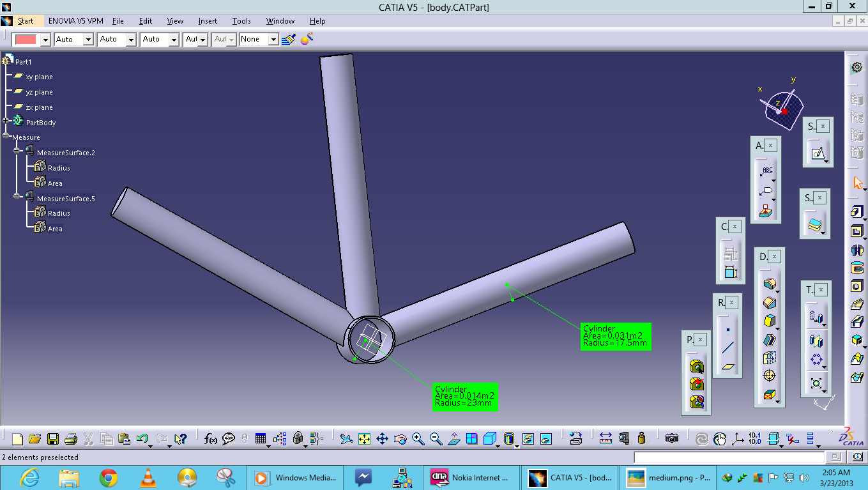The width and height of the screenshot is (868, 490).
Task: Select the Shaft tool
Action: pyautogui.click(x=858, y=249)
